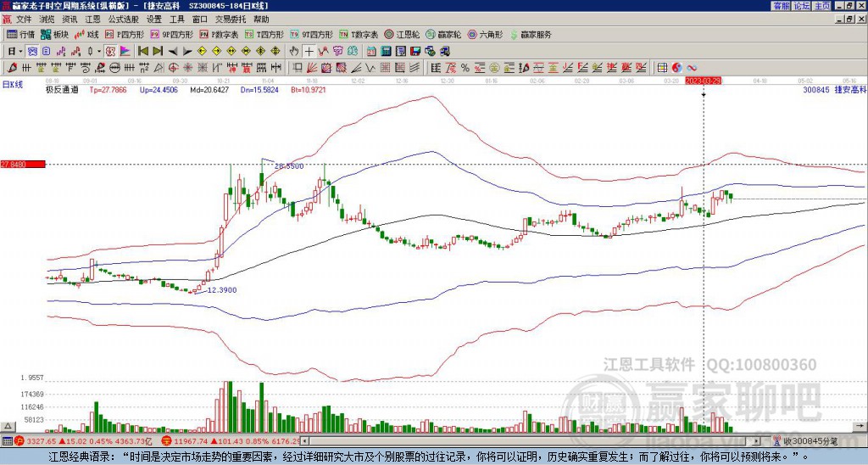
Task: Open the 江恩 menu
Action: click(x=92, y=20)
